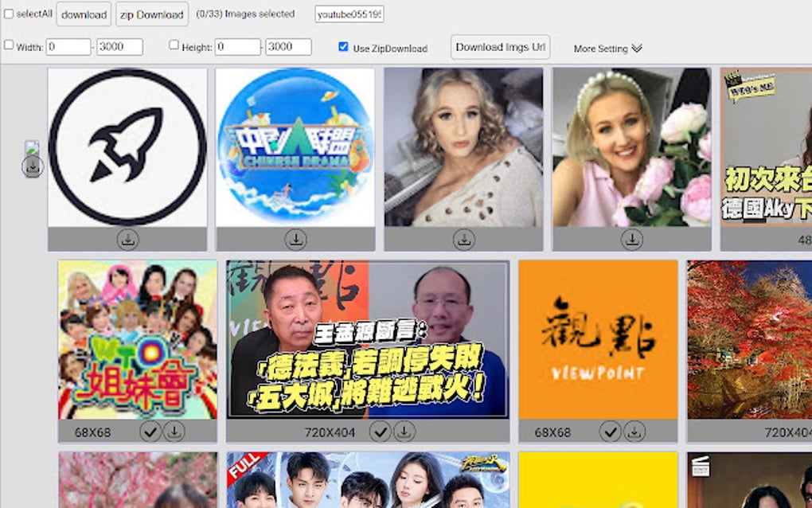The image size is (812, 508).
Task: Enable the Width filter checkbox
Action: (9, 46)
